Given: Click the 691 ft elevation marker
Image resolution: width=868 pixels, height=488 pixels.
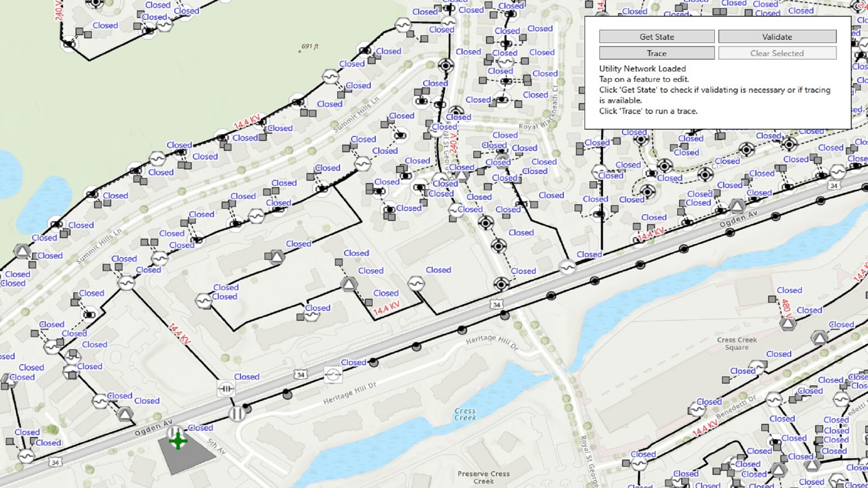Looking at the screenshot, I should [x=310, y=47].
